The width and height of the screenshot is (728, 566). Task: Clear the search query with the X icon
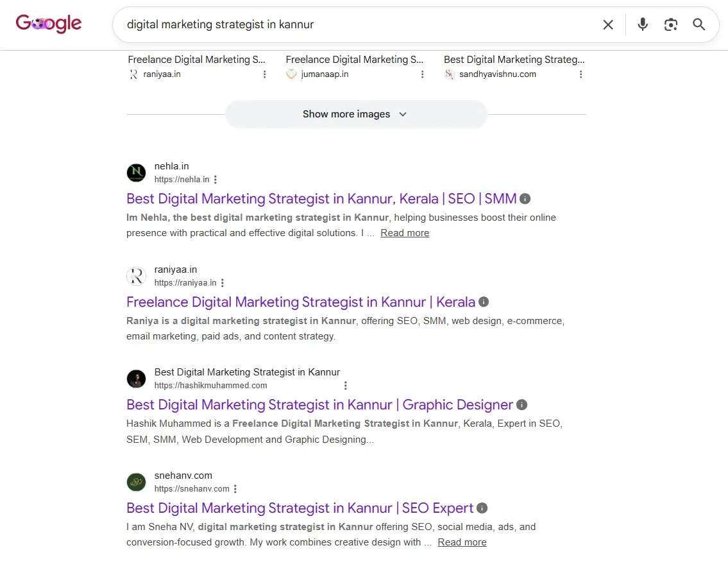click(608, 24)
